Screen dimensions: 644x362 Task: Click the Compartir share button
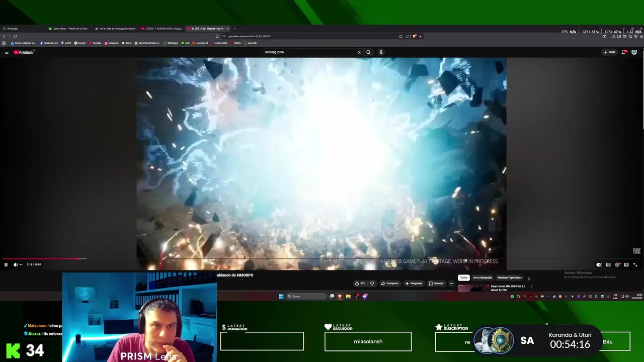click(x=390, y=283)
